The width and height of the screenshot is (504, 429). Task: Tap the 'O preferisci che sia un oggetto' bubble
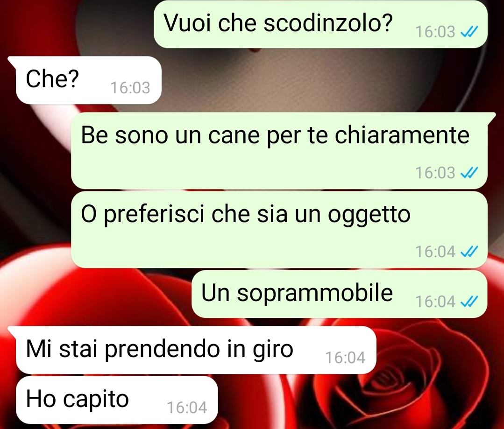tap(279, 230)
